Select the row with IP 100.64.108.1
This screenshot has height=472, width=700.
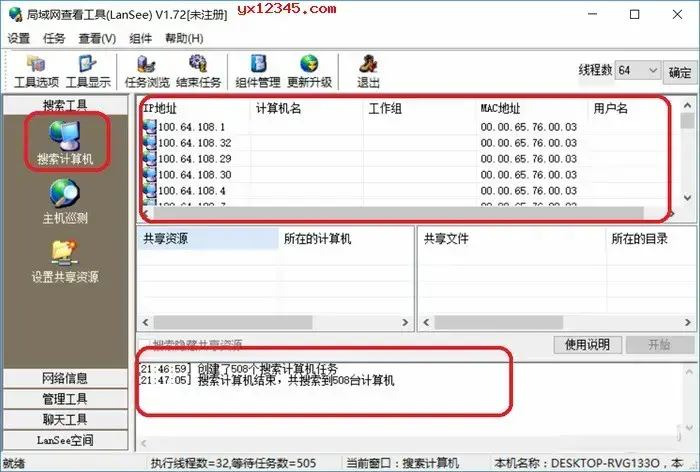pyautogui.click(x=406, y=127)
